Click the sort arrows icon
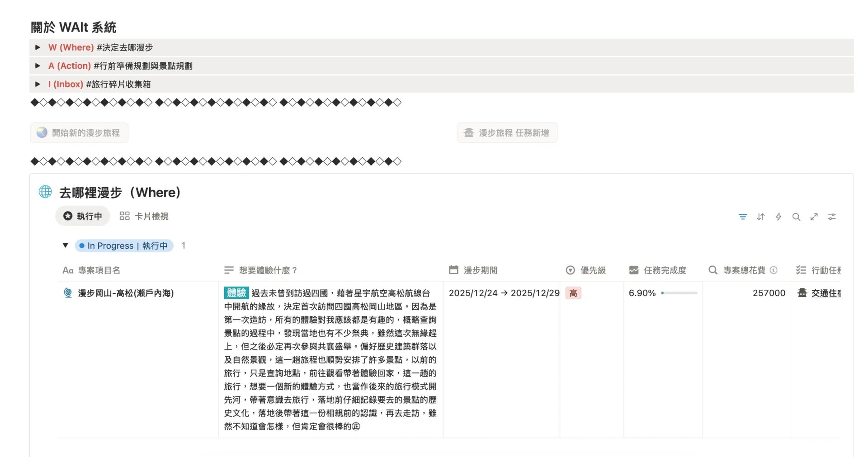Screen dimensions: 868x457 760,217
